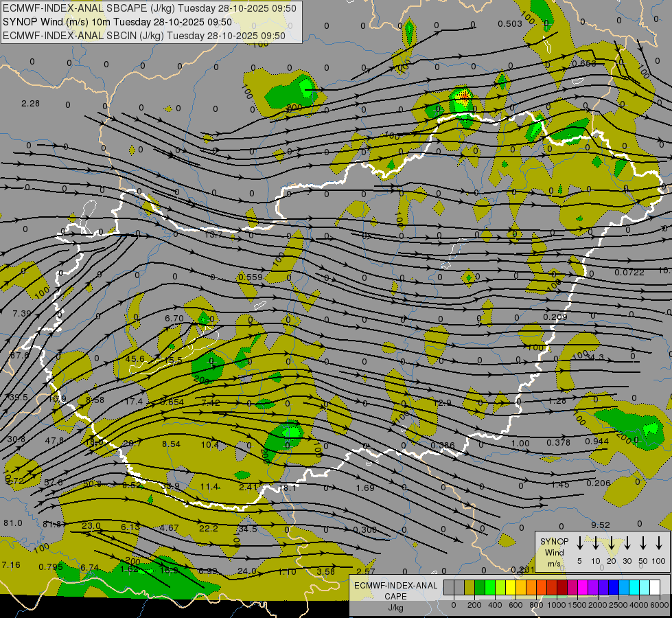Click the '0.378' value on the map
The width and height of the screenshot is (672, 618).
point(559,442)
